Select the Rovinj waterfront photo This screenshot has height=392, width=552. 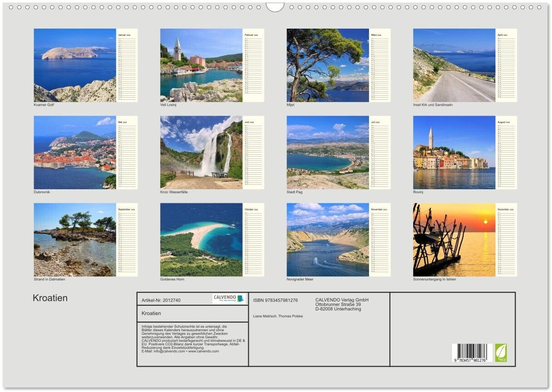tap(454, 152)
